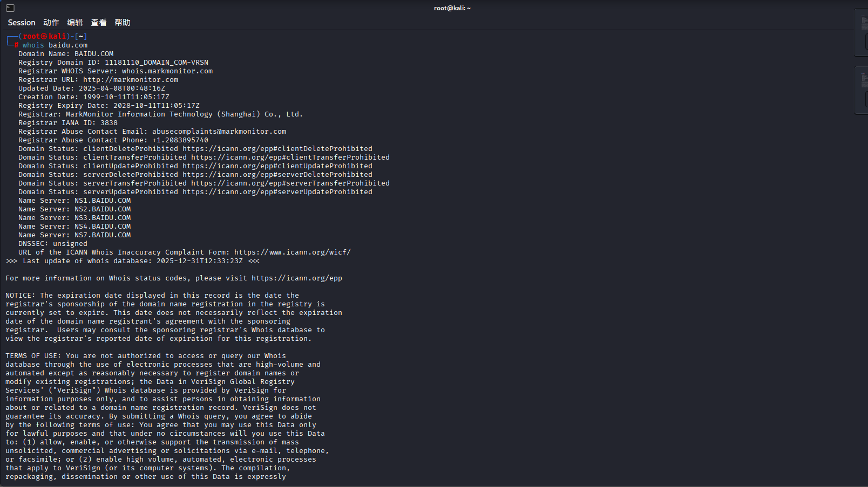Click 'Name Server: NS3.BAIDU.COM'
This screenshot has height=487, width=868.
[x=74, y=218]
